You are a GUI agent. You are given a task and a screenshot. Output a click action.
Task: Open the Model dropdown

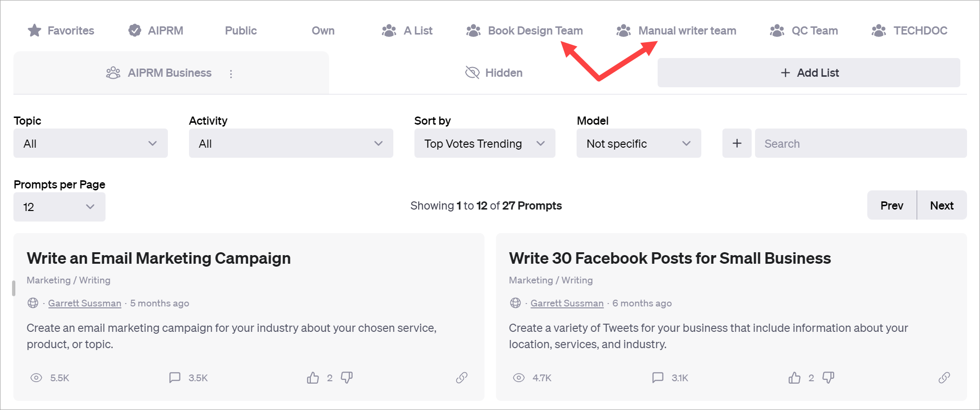[638, 143]
